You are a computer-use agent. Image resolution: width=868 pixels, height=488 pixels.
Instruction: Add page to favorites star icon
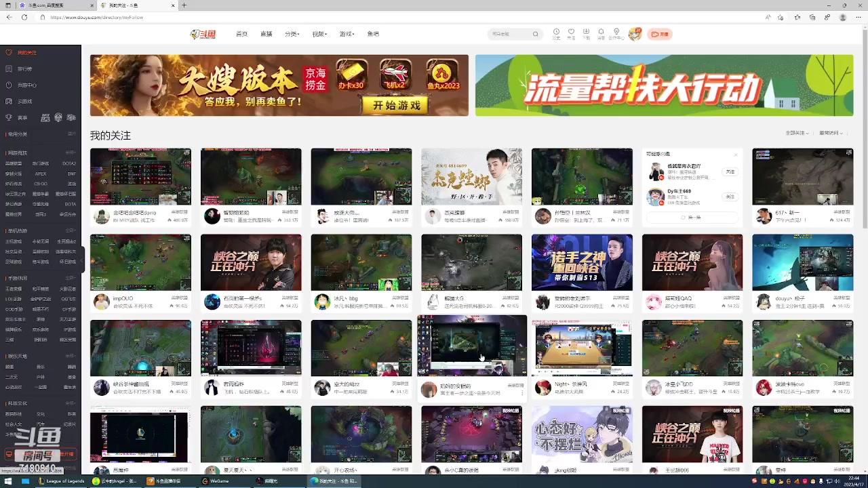tap(782, 17)
